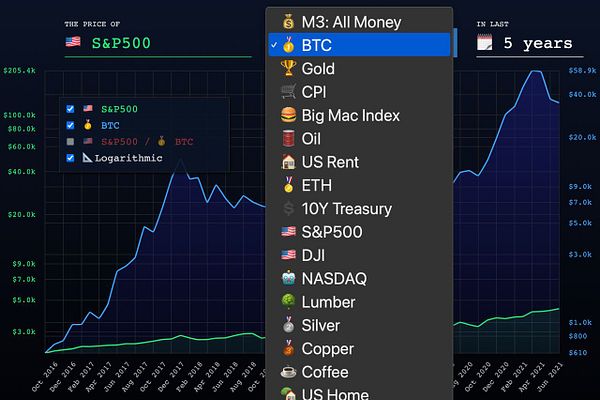Click the money bag icon beside M3
Screen dimensions: 600x400
point(289,22)
